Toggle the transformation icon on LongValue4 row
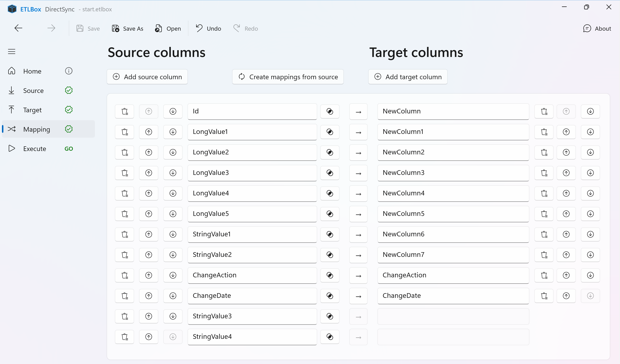620x364 pixels. (x=330, y=193)
